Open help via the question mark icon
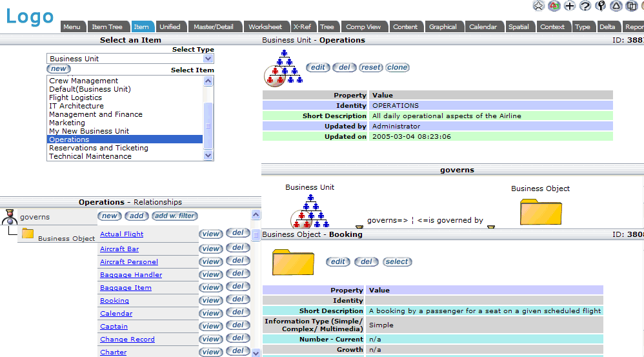644x357 pixels. pyautogui.click(x=585, y=6)
